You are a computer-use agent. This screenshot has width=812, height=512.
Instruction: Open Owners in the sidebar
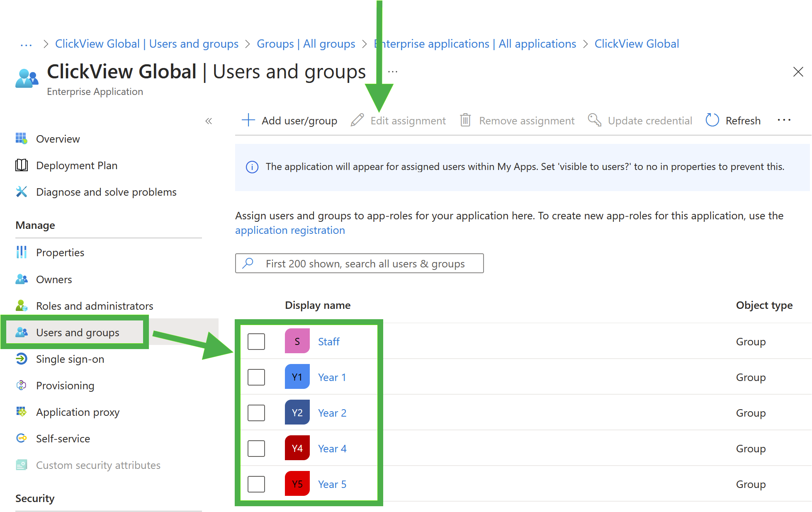click(x=54, y=279)
